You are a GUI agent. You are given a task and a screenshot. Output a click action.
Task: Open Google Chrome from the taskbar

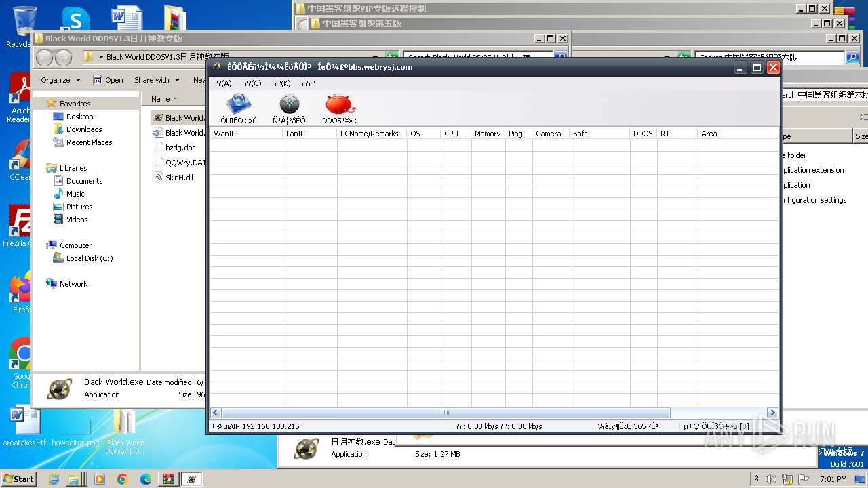(123, 479)
